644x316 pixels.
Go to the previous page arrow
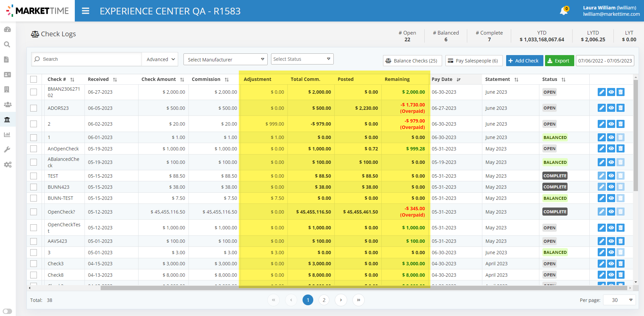pyautogui.click(x=291, y=300)
